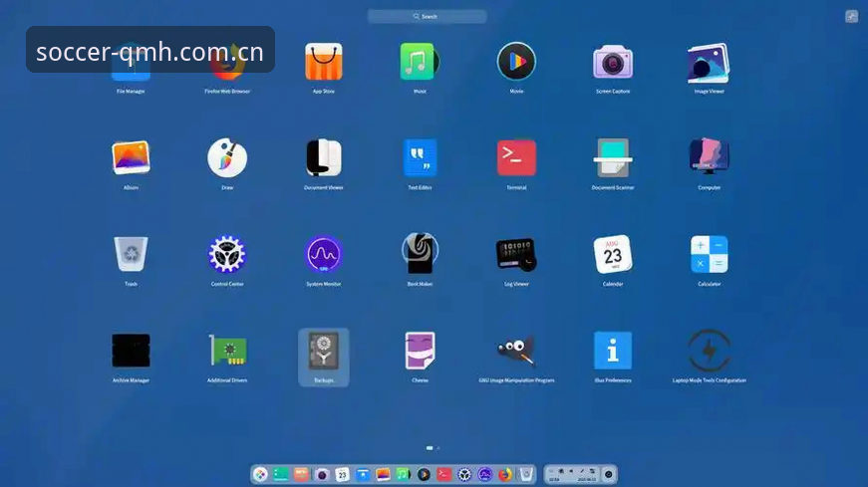Launch Image Viewer
This screenshot has width=868, height=487.
(710, 63)
